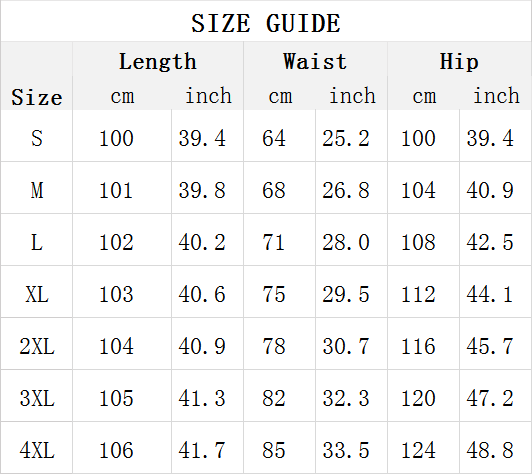Click the 28.0 waist inch cell

pyautogui.click(x=346, y=243)
